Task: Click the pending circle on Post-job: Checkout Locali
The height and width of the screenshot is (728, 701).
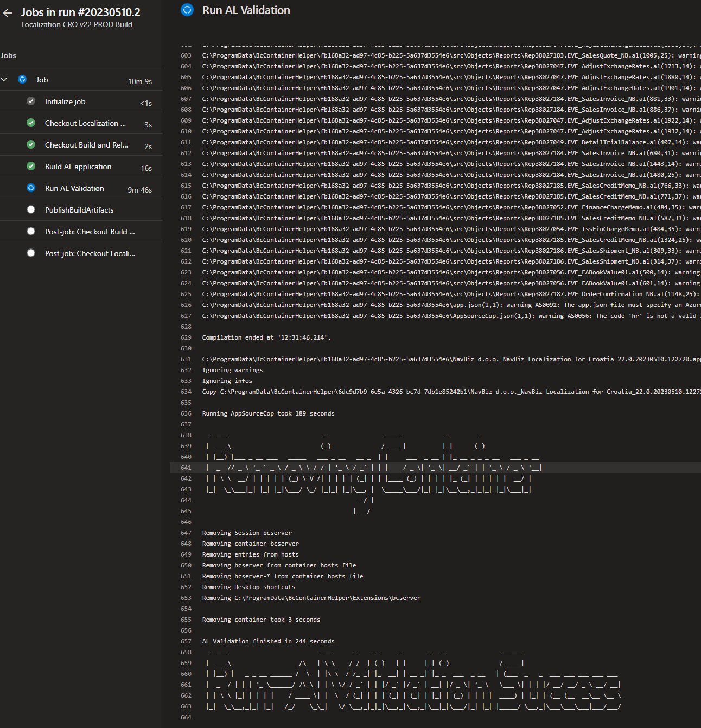Action: tap(31, 253)
